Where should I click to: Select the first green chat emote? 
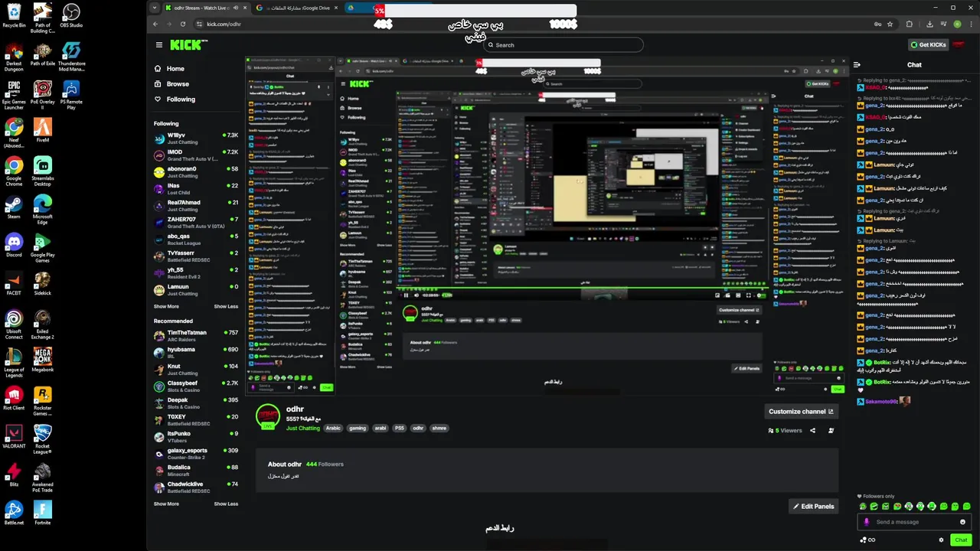(864, 507)
